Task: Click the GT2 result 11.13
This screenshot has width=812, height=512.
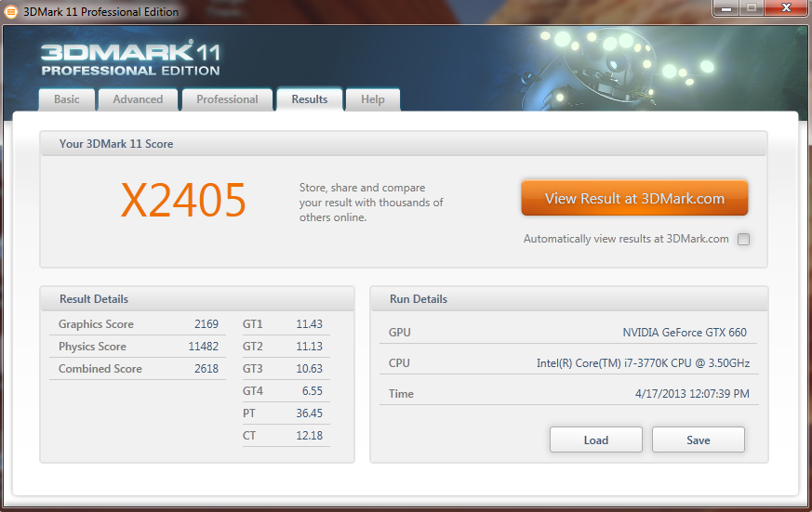Action: [309, 347]
